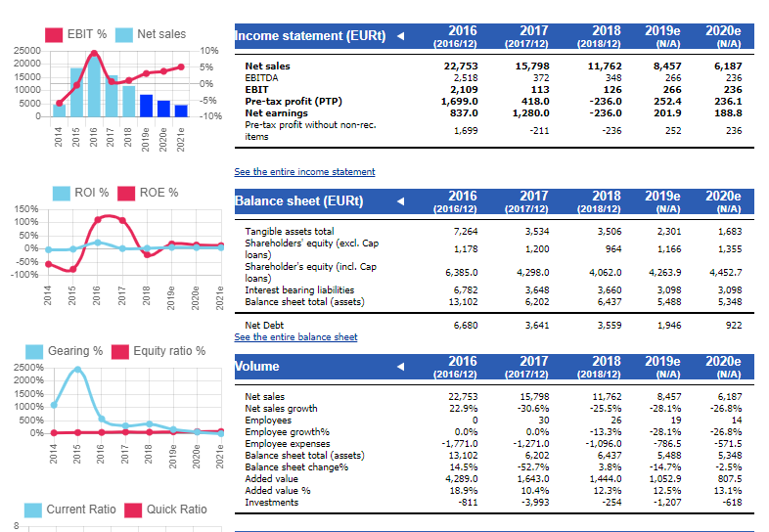Click 'Tangible assets total' row label
The image size is (769, 532).
pyautogui.click(x=290, y=232)
